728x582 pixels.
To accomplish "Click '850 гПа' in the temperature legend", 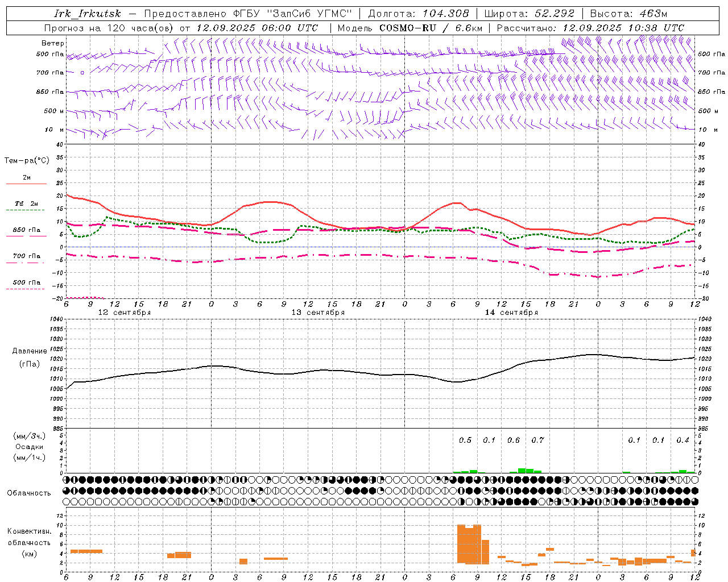I will pyautogui.click(x=26, y=230).
